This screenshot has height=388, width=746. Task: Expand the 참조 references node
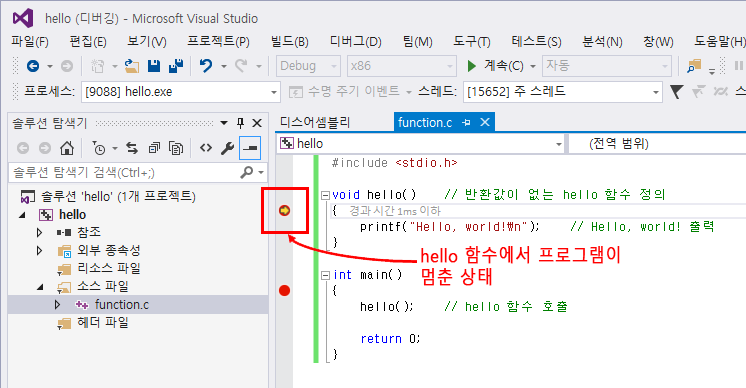tap(39, 233)
